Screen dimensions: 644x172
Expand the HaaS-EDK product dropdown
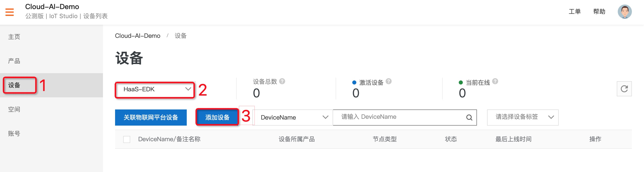[x=155, y=89]
